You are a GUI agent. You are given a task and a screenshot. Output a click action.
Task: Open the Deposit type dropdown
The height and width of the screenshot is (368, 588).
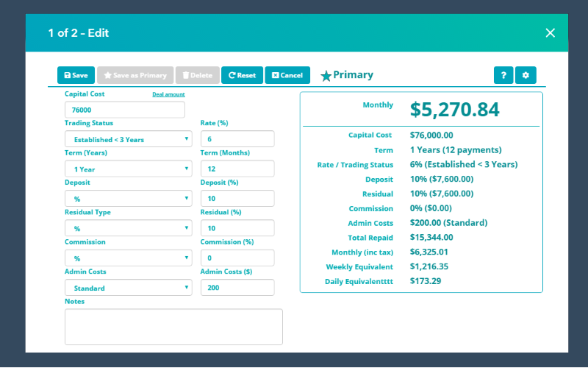(129, 199)
